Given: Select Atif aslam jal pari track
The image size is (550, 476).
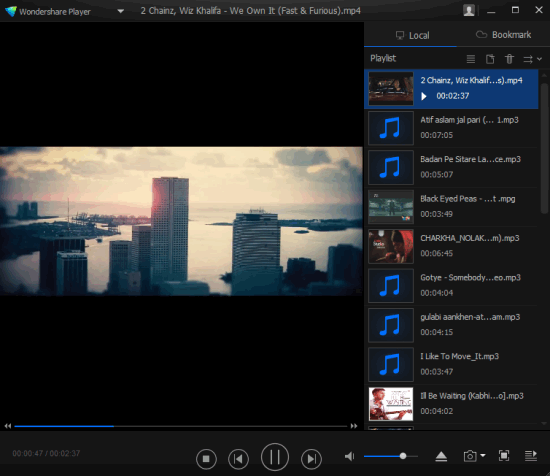Looking at the screenshot, I should tap(451, 128).
